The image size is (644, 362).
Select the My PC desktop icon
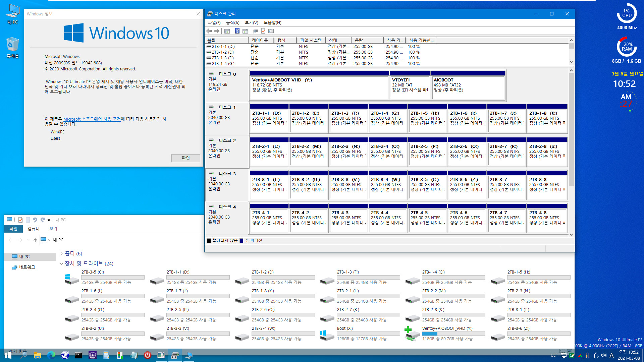12,14
